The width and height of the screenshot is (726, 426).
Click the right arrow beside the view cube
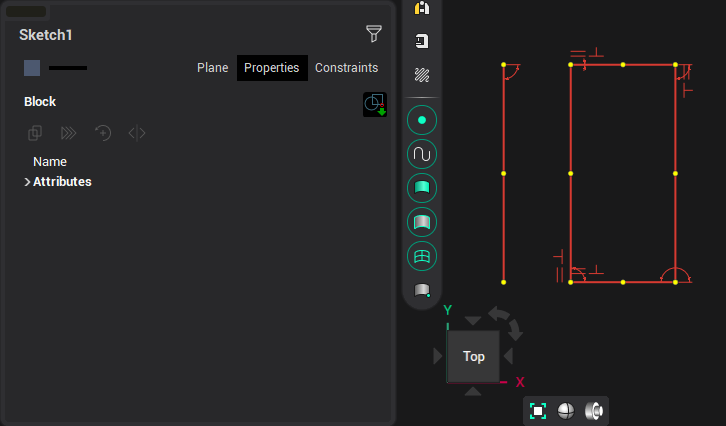pos(509,356)
